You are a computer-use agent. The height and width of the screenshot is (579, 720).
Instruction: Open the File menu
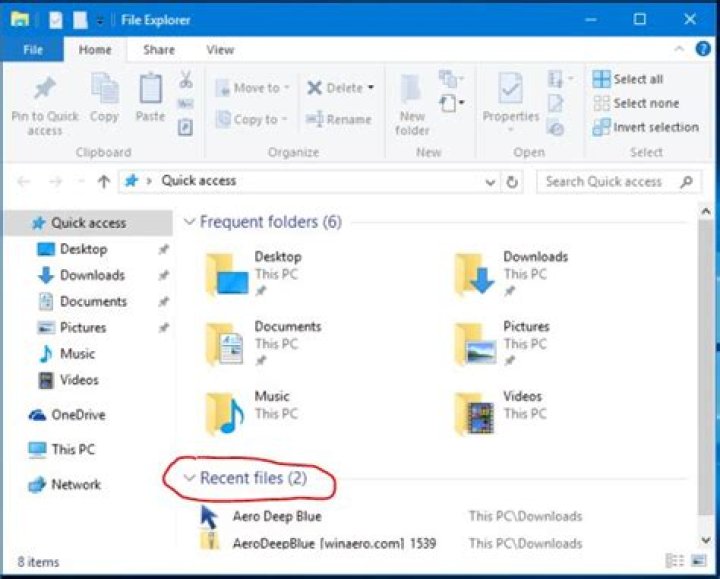pyautogui.click(x=33, y=49)
